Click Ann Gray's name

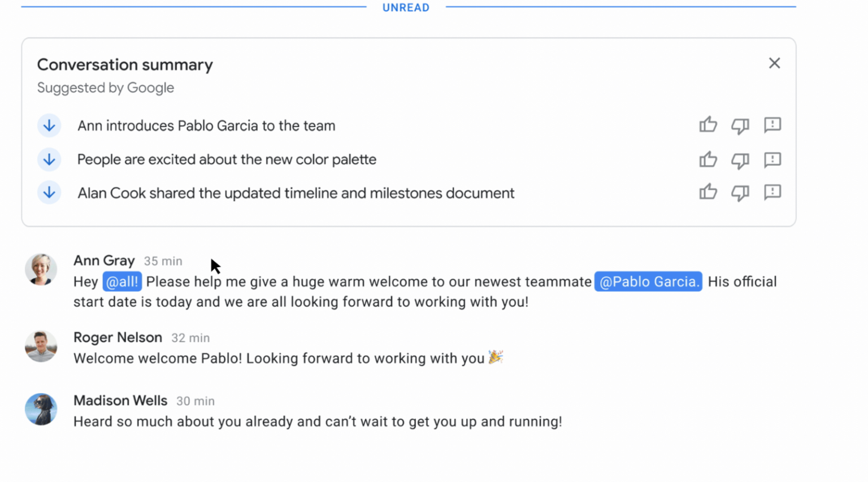coord(104,260)
